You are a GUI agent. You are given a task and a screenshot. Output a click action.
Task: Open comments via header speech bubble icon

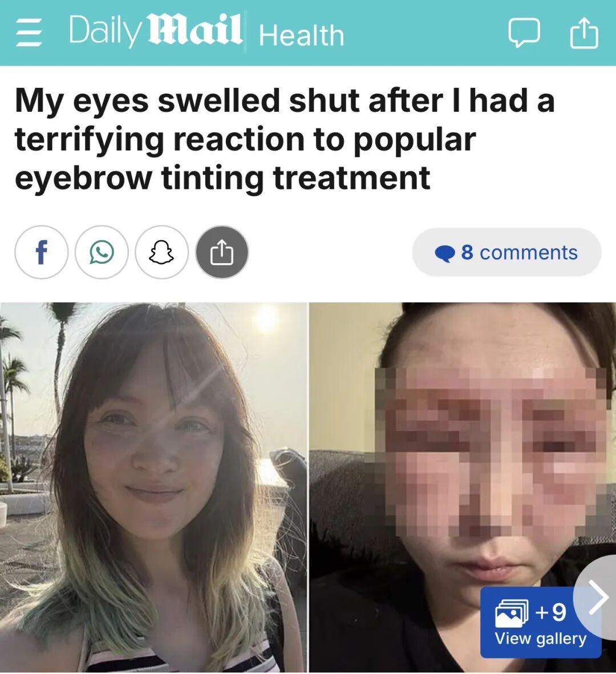pyautogui.click(x=524, y=33)
